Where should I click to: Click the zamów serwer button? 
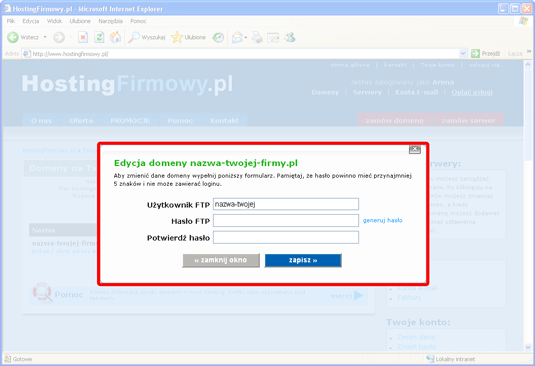point(468,120)
